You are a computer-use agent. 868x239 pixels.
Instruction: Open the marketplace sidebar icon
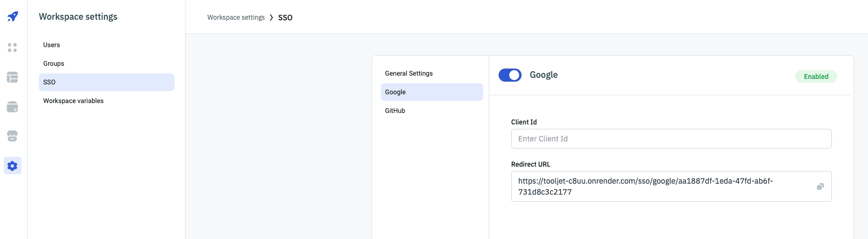click(x=13, y=136)
